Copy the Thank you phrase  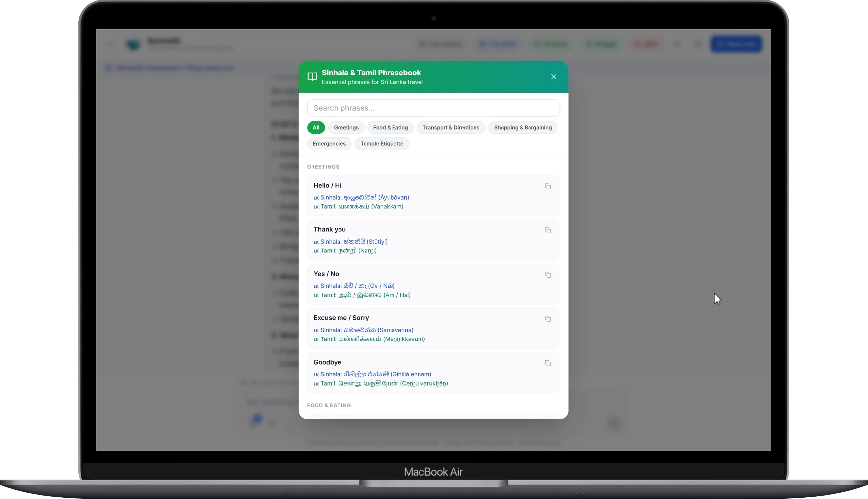click(x=548, y=231)
